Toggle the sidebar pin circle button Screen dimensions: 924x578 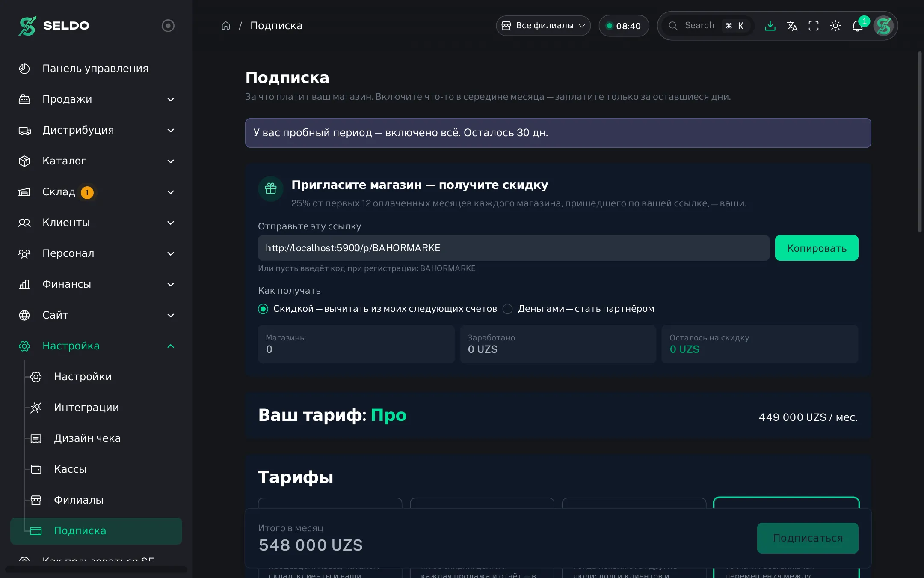(x=168, y=26)
